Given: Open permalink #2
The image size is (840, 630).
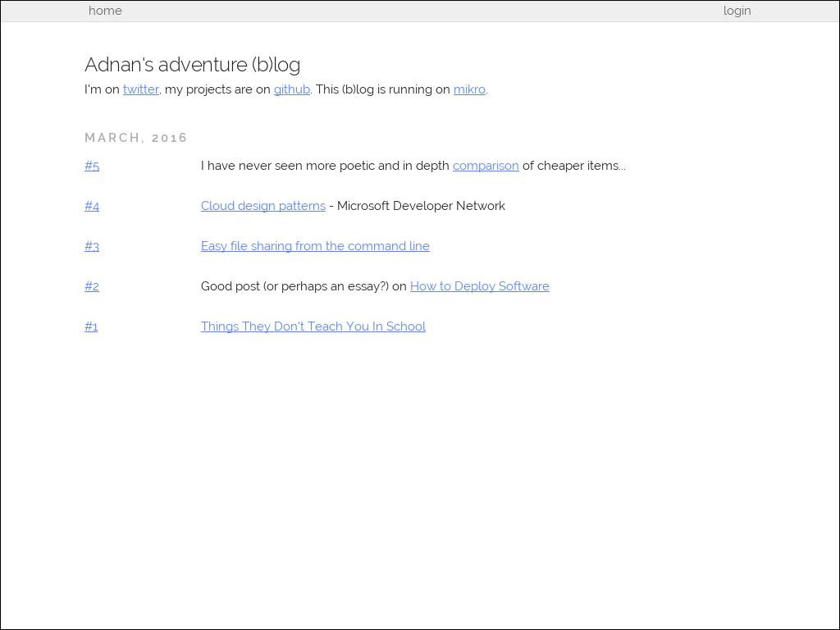Looking at the screenshot, I should coord(91,286).
